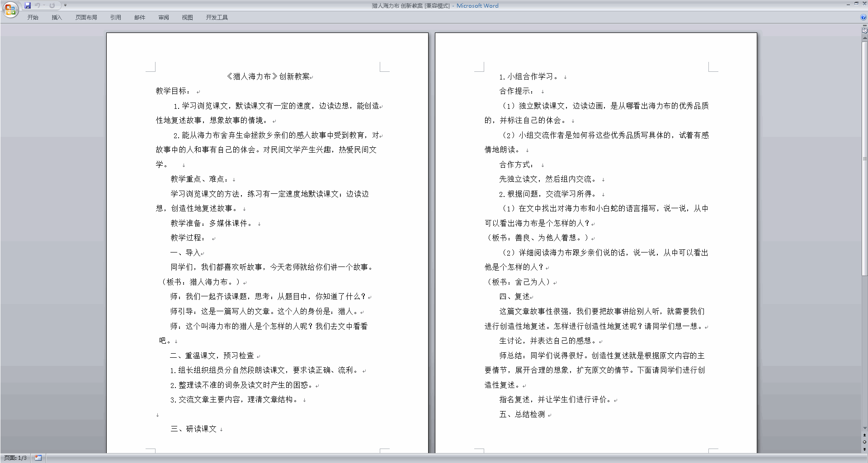Save the document with the floppy icon
Viewport: 868px width, 463px height.
pos(28,5)
